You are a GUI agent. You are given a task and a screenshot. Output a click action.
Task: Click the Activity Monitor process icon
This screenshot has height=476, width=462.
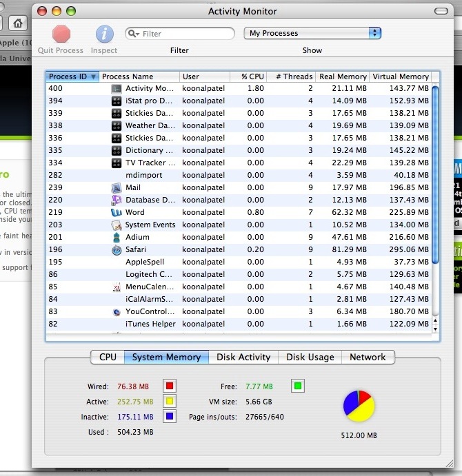(117, 89)
